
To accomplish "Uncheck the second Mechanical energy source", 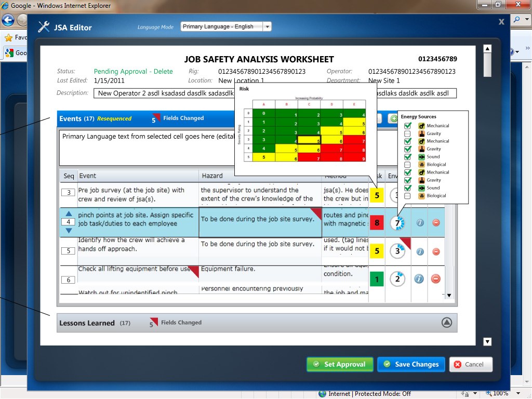I will point(407,141).
